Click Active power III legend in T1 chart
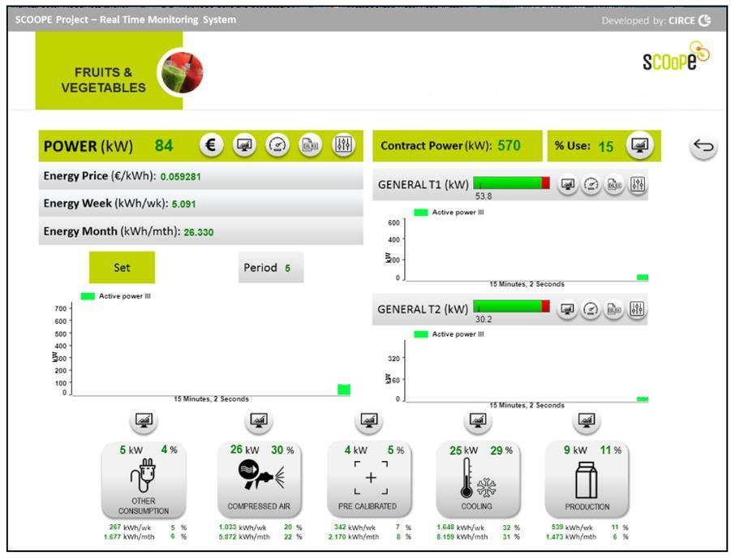 pyautogui.click(x=449, y=212)
